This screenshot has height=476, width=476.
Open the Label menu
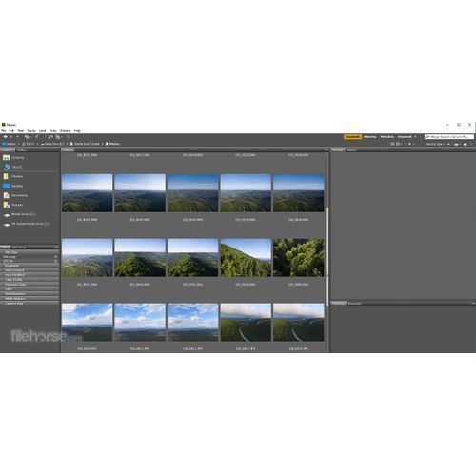coord(42,131)
